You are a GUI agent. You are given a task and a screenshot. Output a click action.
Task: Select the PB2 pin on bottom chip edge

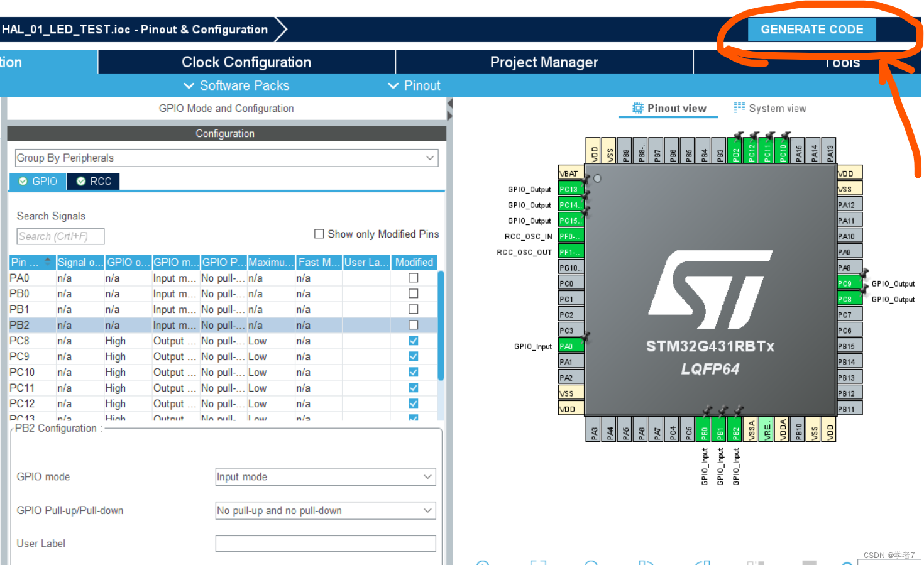point(734,430)
